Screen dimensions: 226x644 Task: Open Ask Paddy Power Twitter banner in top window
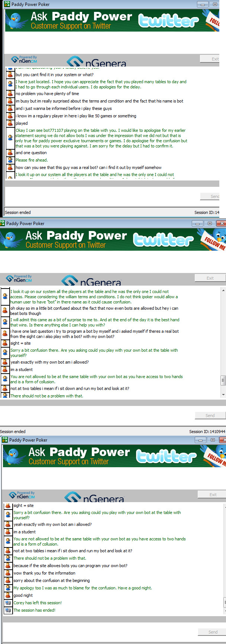pos(112,20)
